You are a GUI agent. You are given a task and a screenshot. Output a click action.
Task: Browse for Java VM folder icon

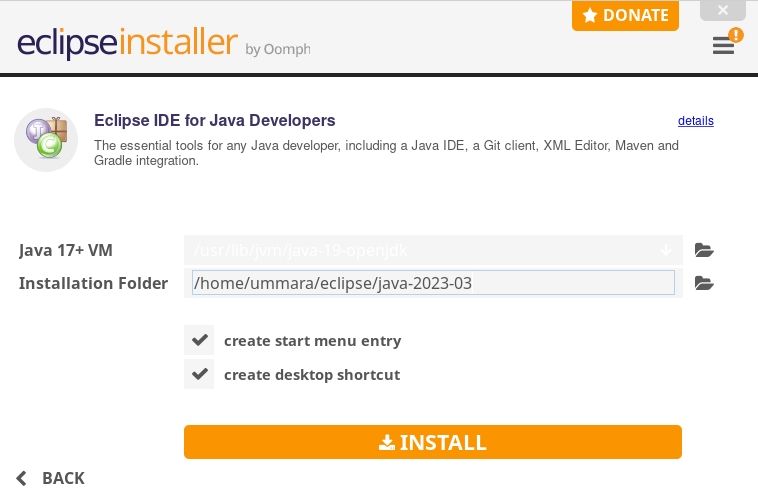pyautogui.click(x=704, y=250)
